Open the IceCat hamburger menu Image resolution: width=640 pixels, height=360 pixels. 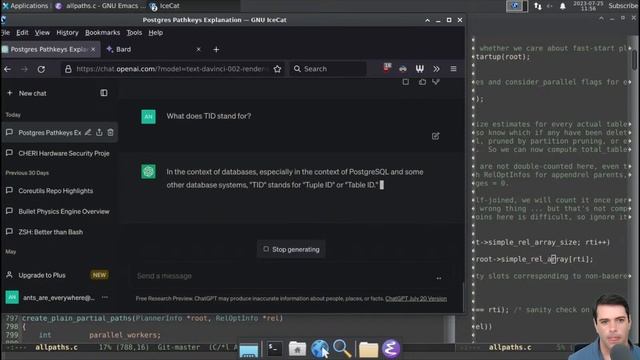453,69
